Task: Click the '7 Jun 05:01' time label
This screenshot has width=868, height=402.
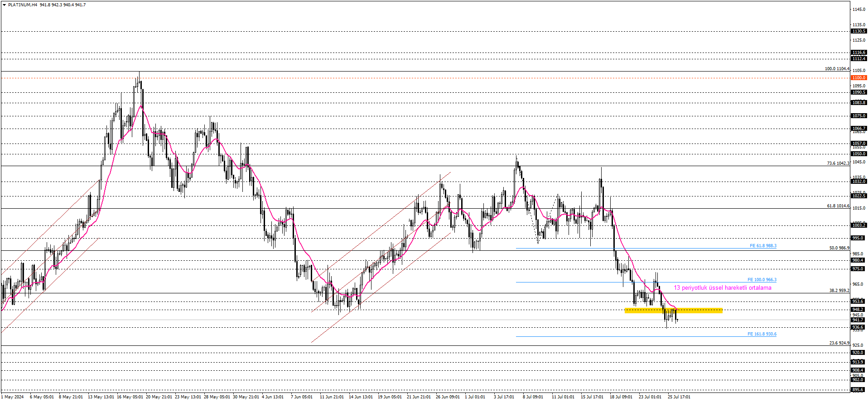Action: [x=303, y=397]
